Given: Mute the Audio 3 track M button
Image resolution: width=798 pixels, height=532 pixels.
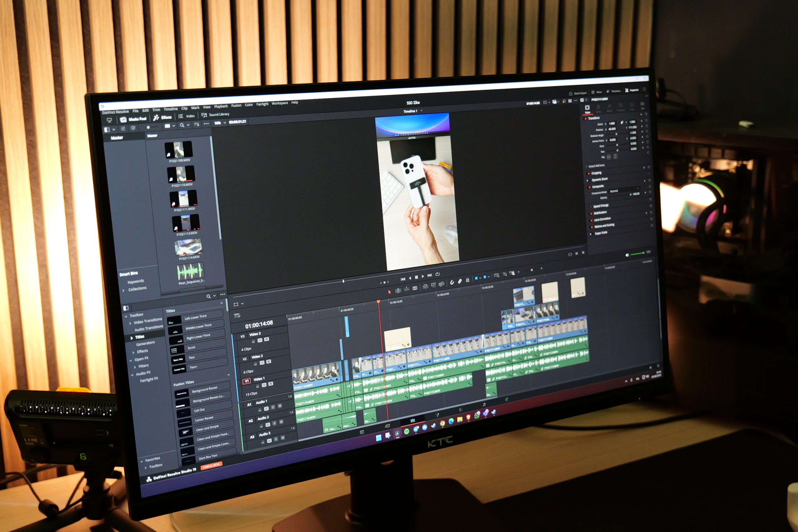Looking at the screenshot, I should [x=283, y=438].
